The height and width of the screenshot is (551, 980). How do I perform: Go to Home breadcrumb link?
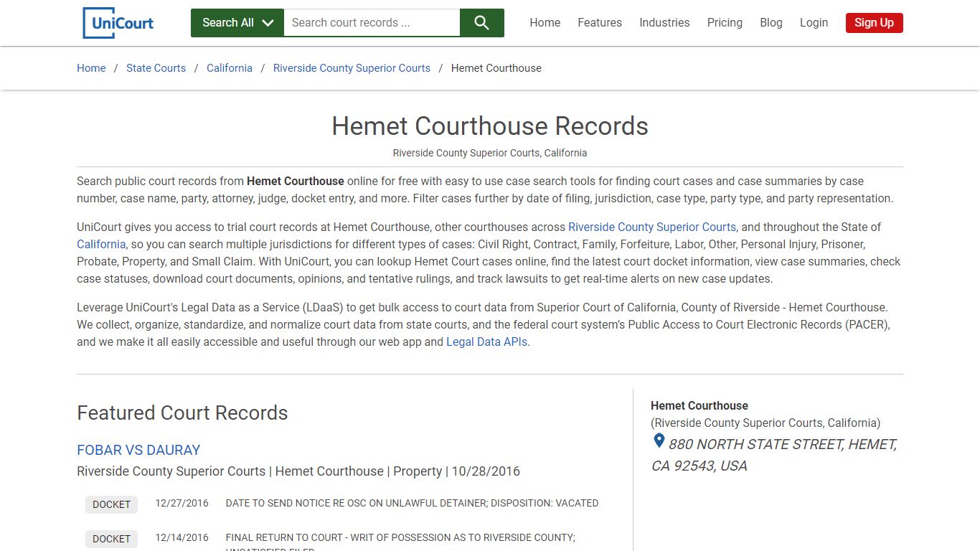point(91,68)
